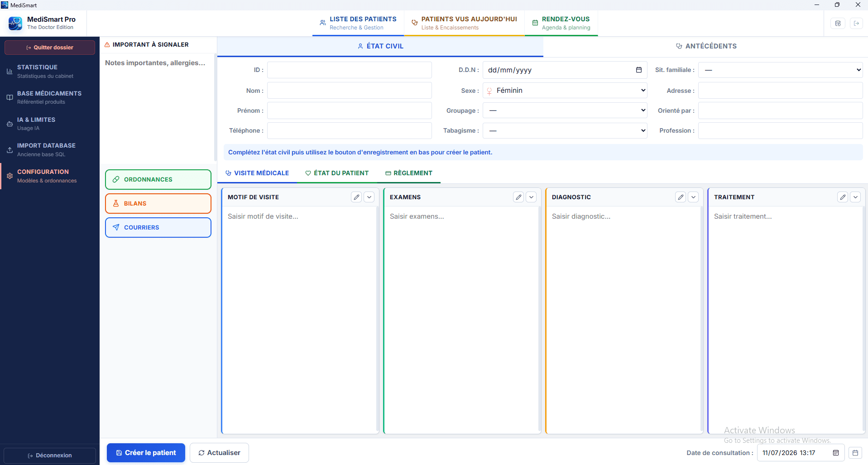Expand Traitement dropdown chevron

tap(855, 197)
